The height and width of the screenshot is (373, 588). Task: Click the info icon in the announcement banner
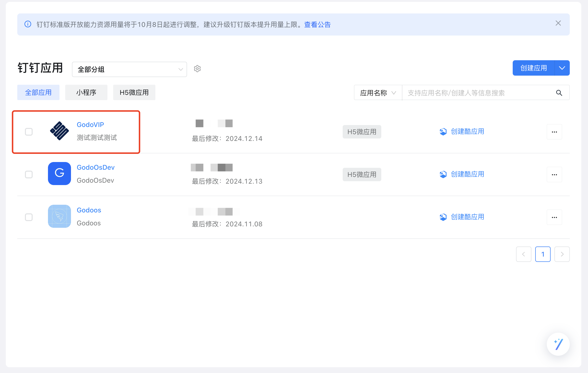pos(28,24)
